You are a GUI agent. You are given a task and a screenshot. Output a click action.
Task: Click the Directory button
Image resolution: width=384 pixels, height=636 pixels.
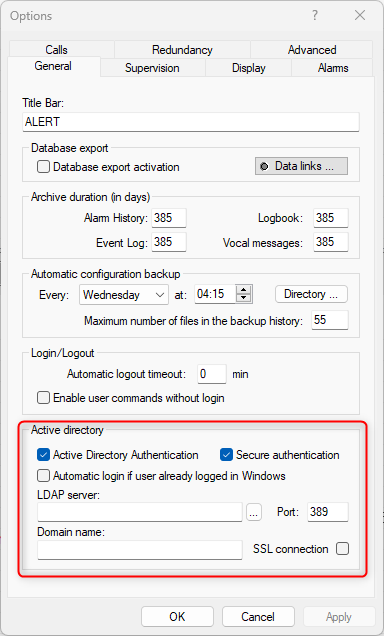(311, 294)
